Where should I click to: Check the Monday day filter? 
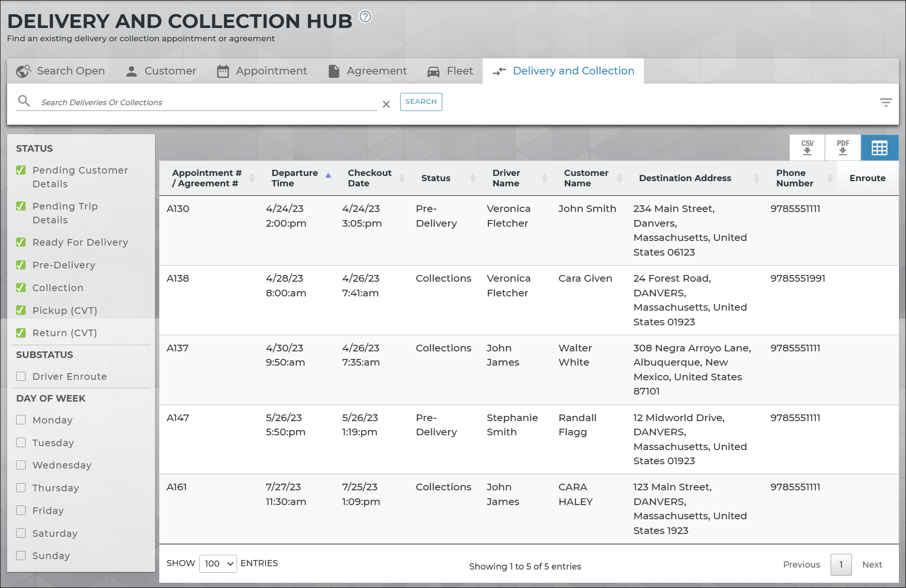21,420
